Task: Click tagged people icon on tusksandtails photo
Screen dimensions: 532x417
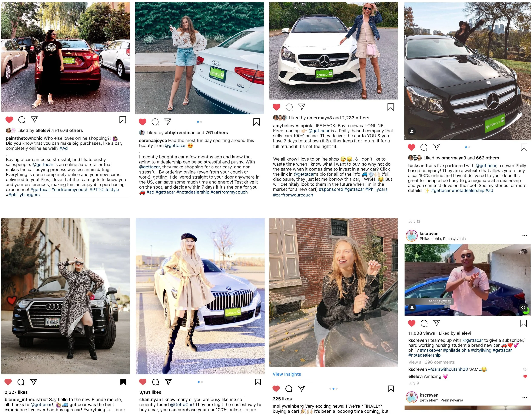Action: [412, 131]
